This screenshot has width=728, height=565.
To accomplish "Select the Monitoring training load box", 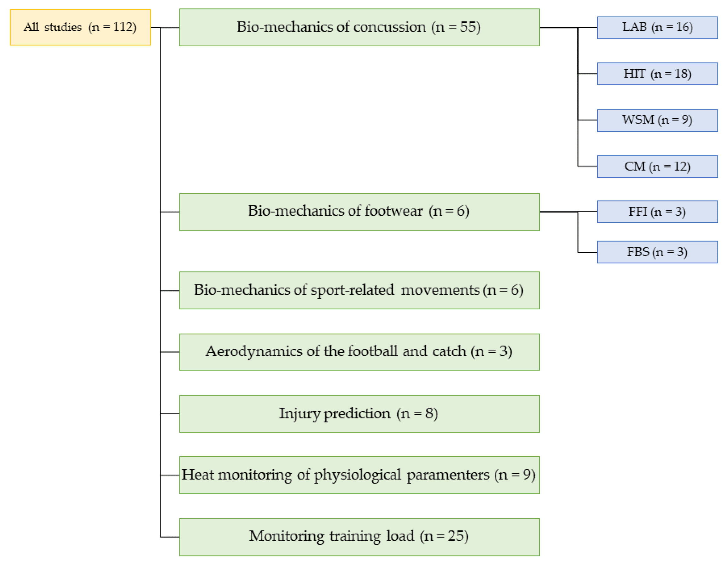I will (359, 537).
